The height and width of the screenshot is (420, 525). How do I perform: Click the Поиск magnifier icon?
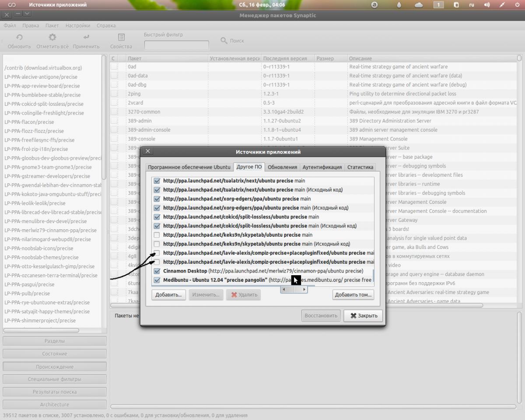(x=224, y=41)
